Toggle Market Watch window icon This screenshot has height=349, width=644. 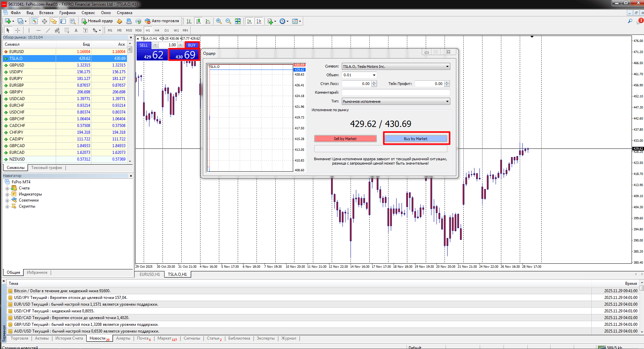[x=35, y=21]
